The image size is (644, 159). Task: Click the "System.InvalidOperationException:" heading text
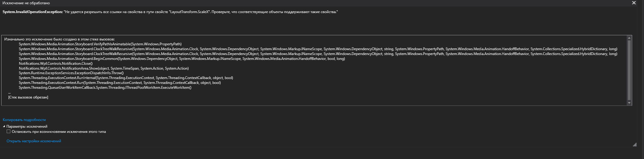pyautogui.click(x=33, y=12)
